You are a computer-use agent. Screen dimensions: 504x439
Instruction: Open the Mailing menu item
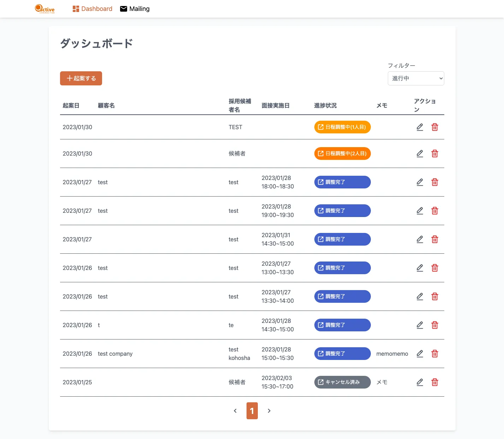tap(135, 9)
